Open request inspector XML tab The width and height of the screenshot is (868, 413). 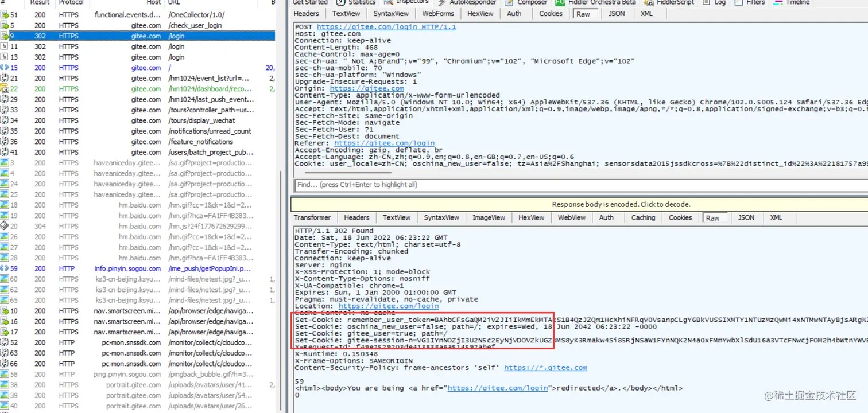pyautogui.click(x=646, y=14)
